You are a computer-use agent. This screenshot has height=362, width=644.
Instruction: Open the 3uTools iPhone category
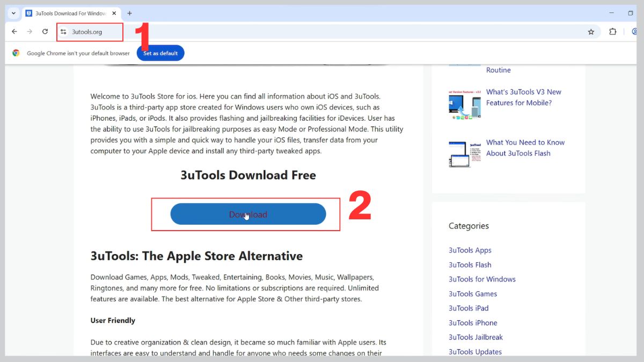coord(473,322)
